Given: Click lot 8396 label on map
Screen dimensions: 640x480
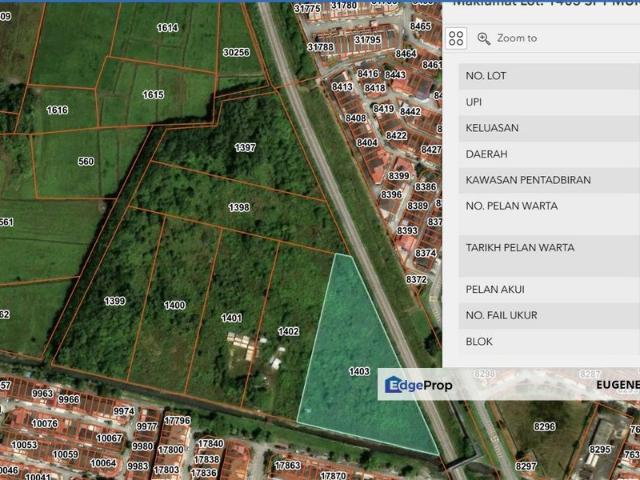Looking at the screenshot, I should pyautogui.click(x=391, y=194).
